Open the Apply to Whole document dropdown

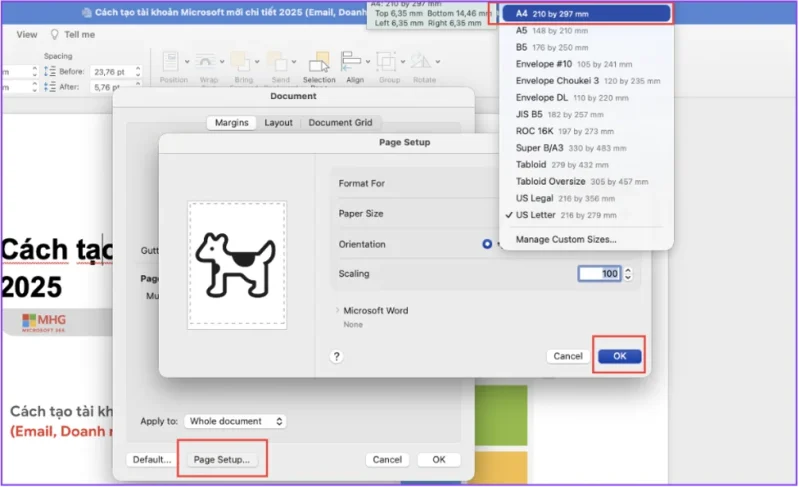tap(237, 422)
